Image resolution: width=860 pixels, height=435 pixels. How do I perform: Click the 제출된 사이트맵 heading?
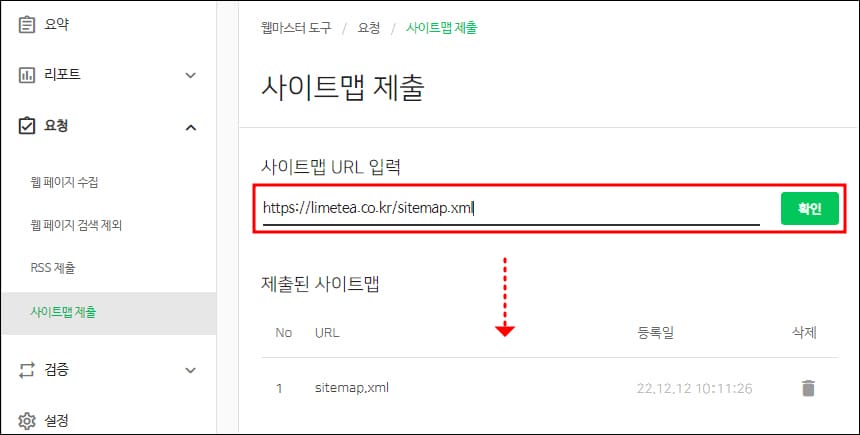320,284
